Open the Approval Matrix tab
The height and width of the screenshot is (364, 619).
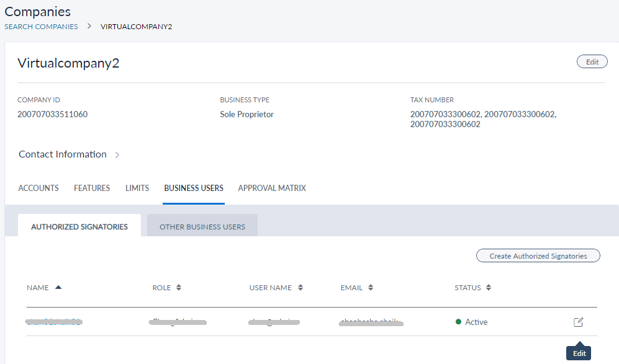point(272,188)
